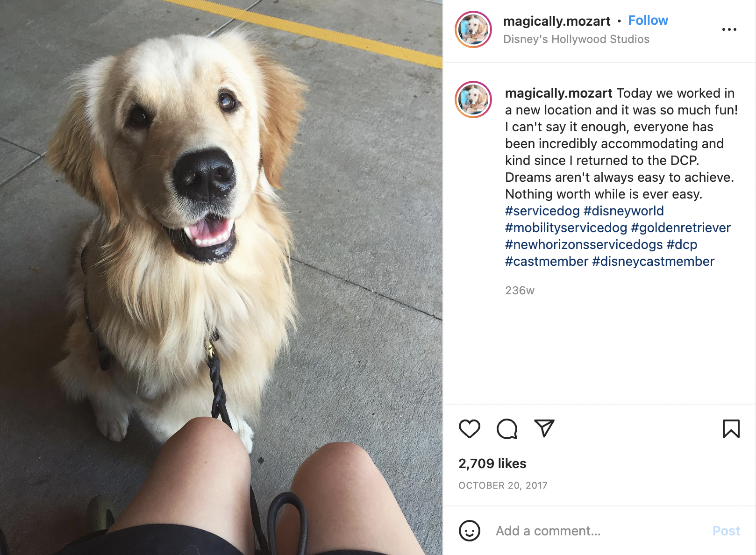Image resolution: width=756 pixels, height=555 pixels.
Task: Open the #servicedog hashtag
Action: (x=542, y=211)
